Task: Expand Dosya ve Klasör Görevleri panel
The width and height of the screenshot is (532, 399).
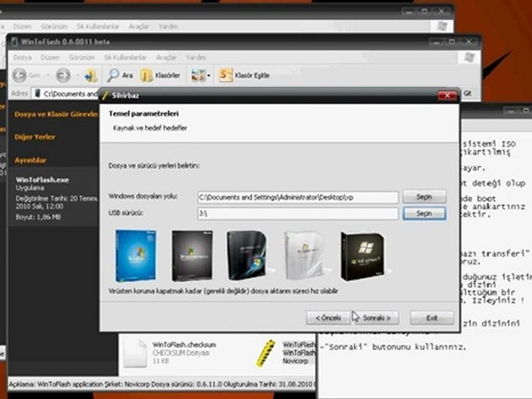Action: pos(55,114)
